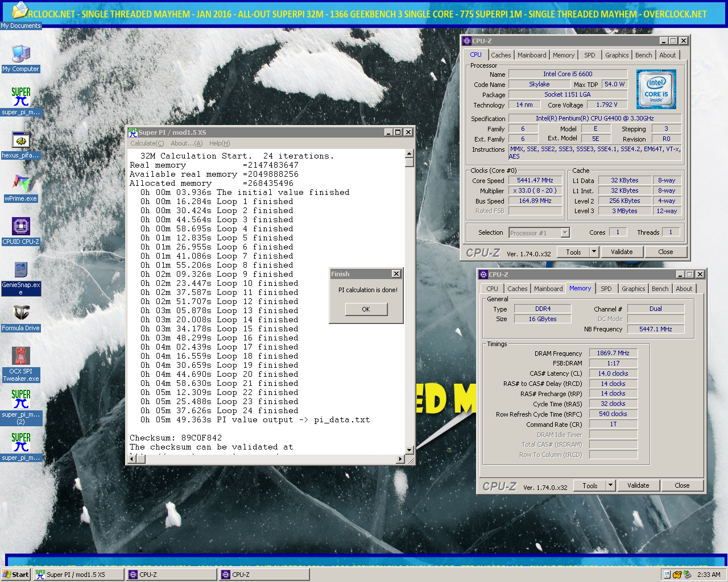Open the About menu in Super PI
This screenshot has width=728, height=582.
[x=187, y=143]
